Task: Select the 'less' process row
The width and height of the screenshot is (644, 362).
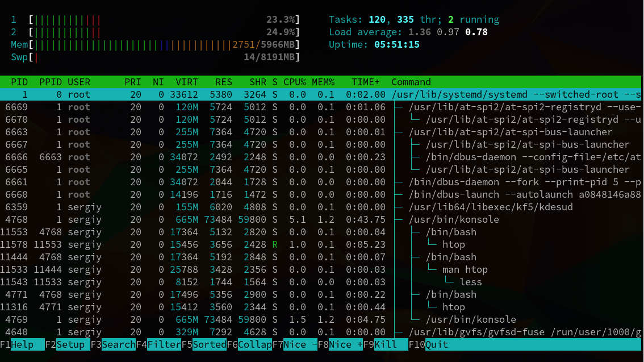Action: click(x=320, y=282)
